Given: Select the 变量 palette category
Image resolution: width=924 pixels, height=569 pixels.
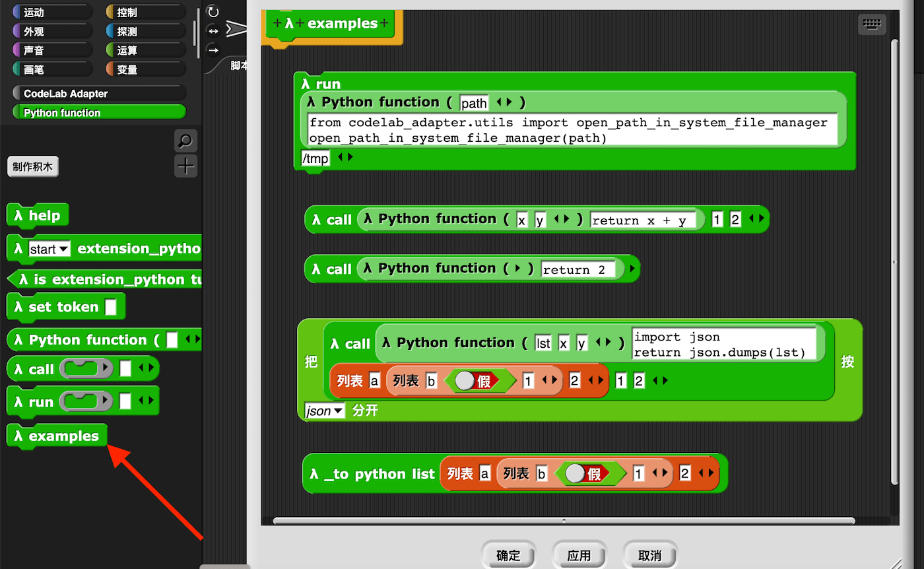Looking at the screenshot, I should (144, 69).
